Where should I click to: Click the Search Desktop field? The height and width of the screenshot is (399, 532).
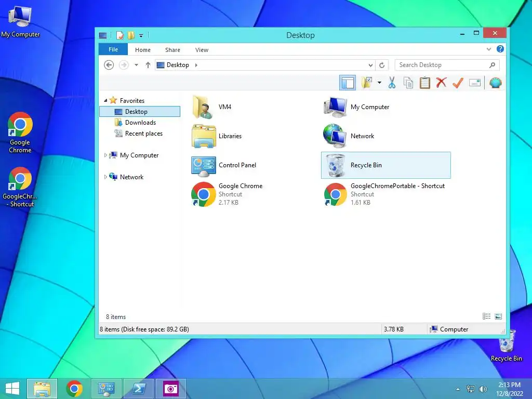point(446,65)
